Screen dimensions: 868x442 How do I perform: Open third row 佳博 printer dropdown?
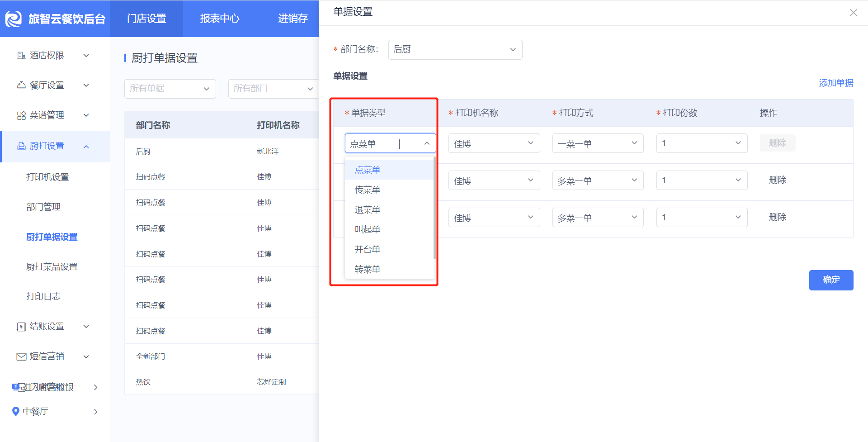pos(494,218)
